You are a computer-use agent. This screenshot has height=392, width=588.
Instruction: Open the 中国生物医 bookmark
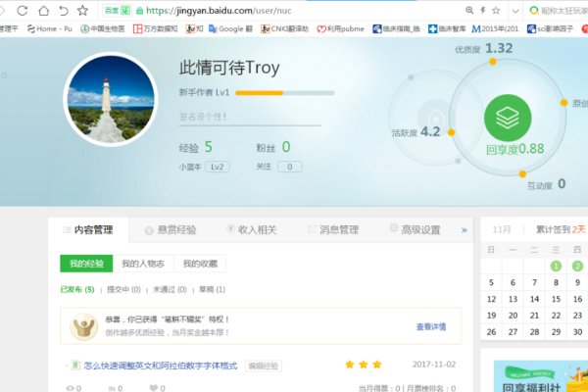(103, 28)
